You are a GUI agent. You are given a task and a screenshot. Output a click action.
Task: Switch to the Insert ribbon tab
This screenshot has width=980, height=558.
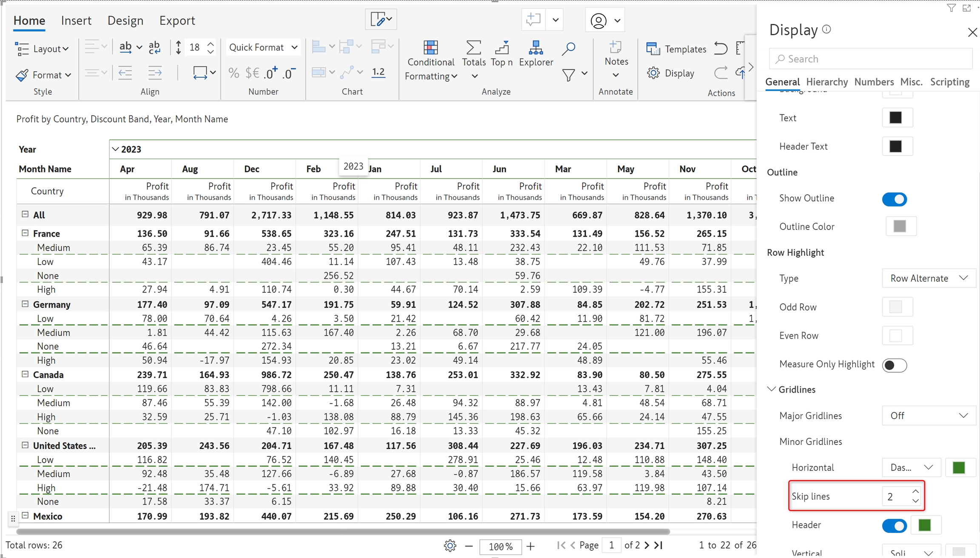pos(76,20)
